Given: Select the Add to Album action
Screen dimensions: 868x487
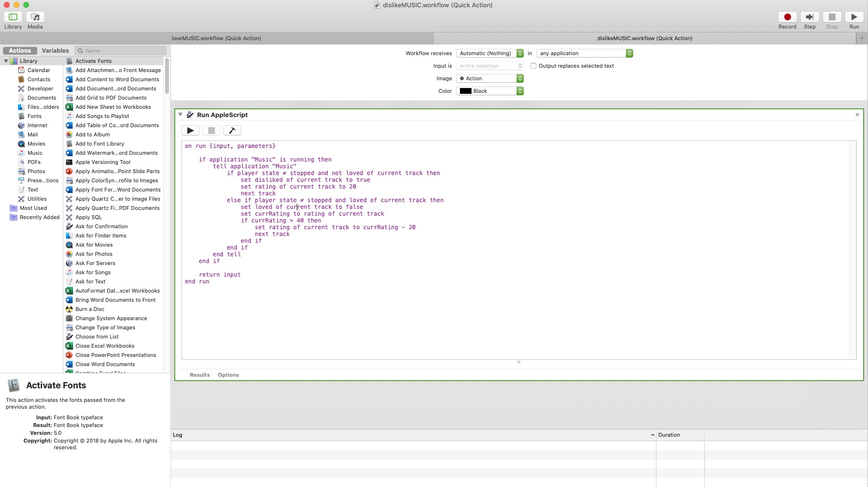Looking at the screenshot, I should tap(92, 134).
